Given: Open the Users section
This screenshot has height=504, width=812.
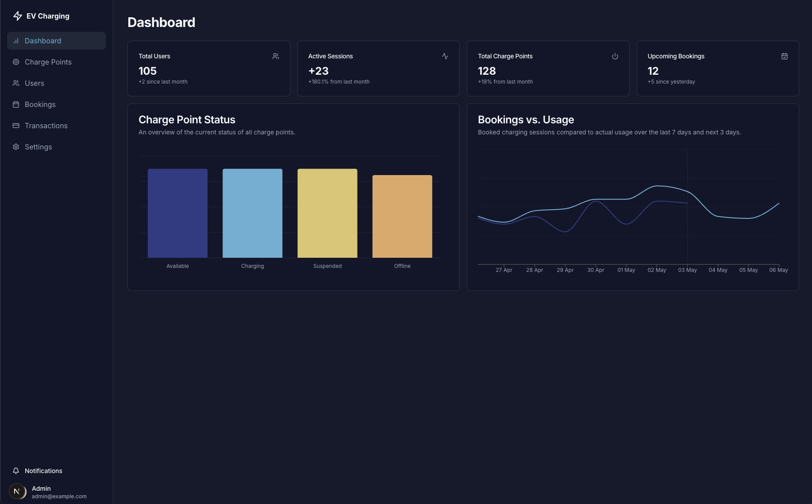Looking at the screenshot, I should [56, 83].
